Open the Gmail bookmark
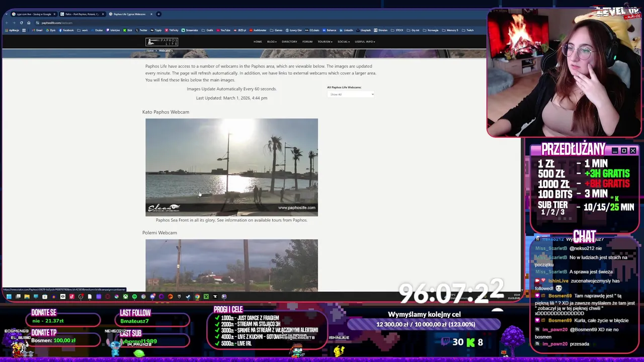This screenshot has width=644, height=362. (x=37, y=30)
